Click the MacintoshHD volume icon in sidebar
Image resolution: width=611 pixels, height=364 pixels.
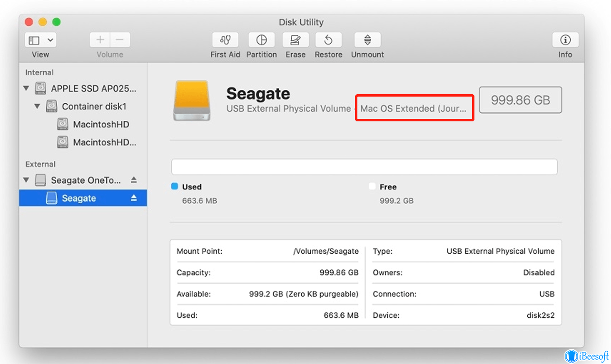click(62, 124)
